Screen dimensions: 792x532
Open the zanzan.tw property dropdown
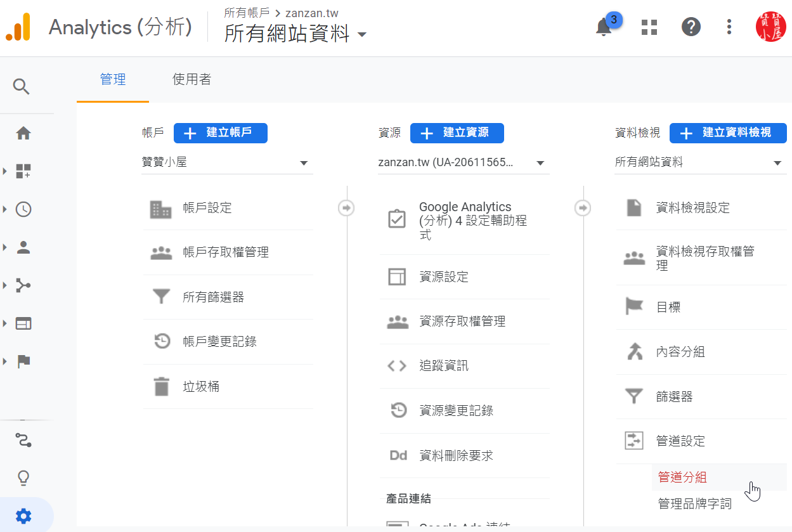(x=464, y=163)
